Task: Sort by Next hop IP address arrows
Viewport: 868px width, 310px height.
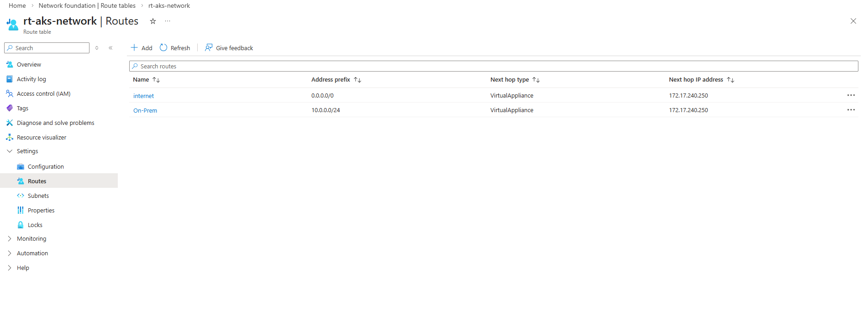Action: pos(731,80)
